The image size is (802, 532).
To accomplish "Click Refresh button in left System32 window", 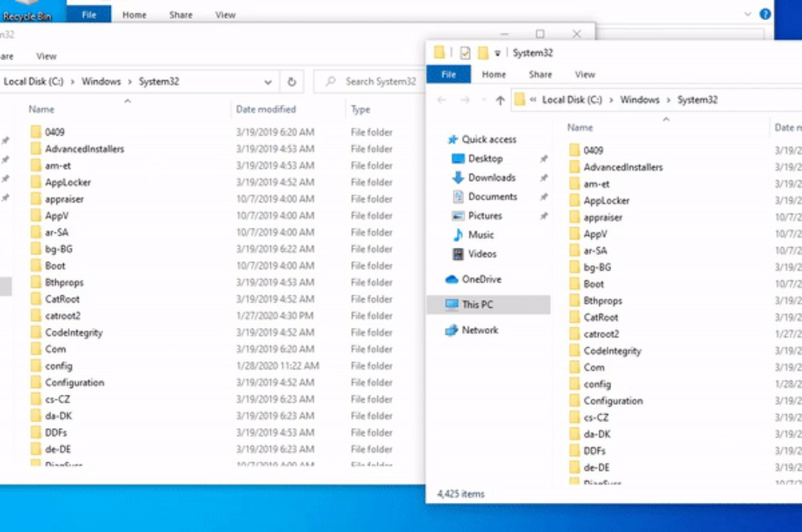I will point(292,82).
